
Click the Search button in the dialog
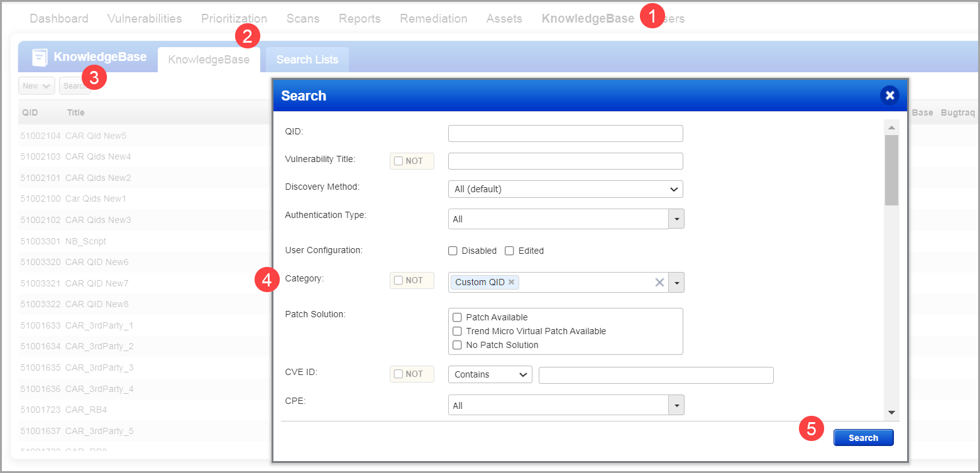point(863,437)
